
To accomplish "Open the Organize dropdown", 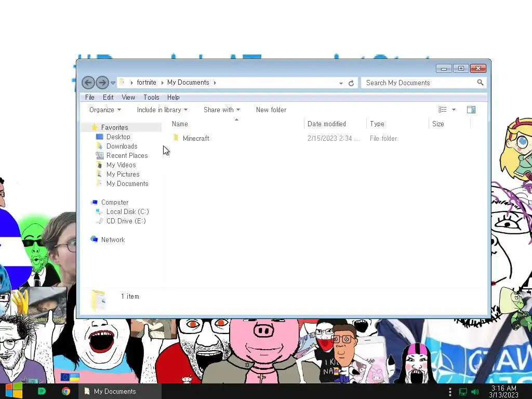I will (x=105, y=110).
